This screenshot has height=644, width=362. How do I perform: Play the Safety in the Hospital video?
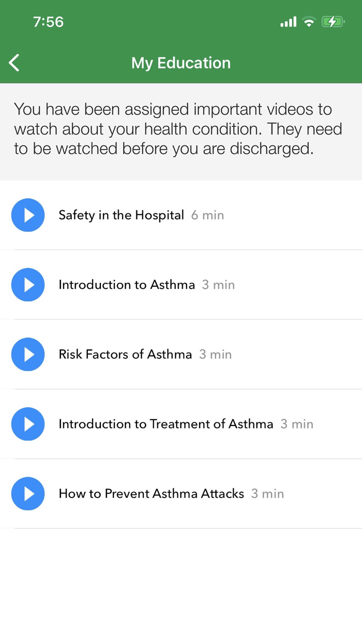pos(28,215)
